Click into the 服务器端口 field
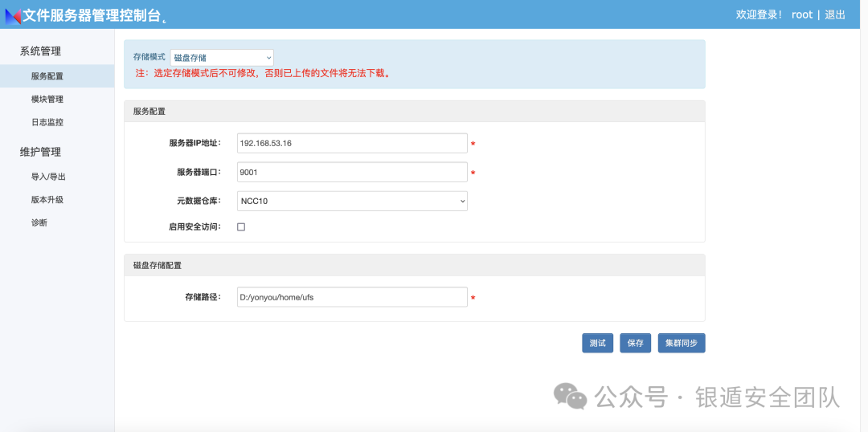Image resolution: width=868 pixels, height=432 pixels. point(352,172)
